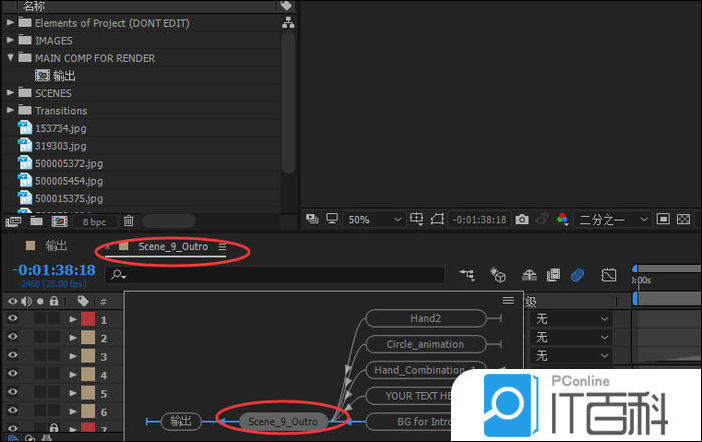Switch to the 输出 timeline tab
The width and height of the screenshot is (702, 442).
56,245
